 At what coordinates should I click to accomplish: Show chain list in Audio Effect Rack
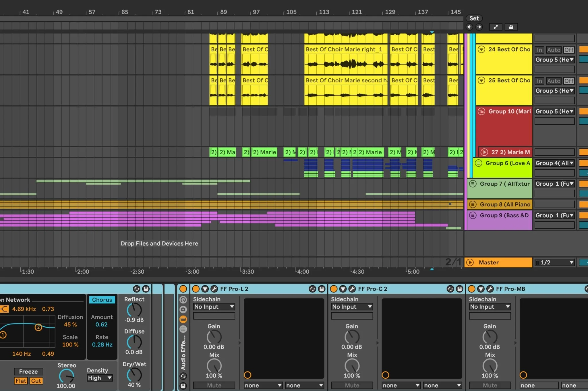point(183,329)
